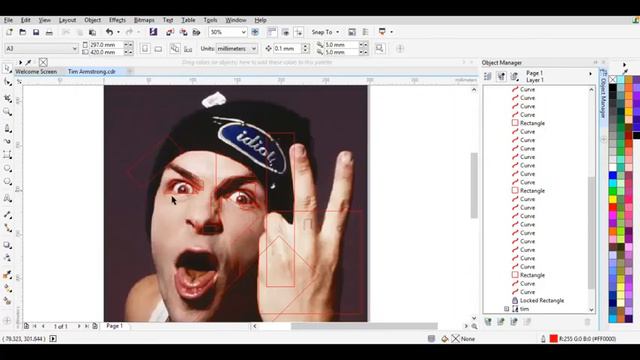The image size is (640, 360).
Task: Open the color palette flyout arrow
Action: point(624,65)
